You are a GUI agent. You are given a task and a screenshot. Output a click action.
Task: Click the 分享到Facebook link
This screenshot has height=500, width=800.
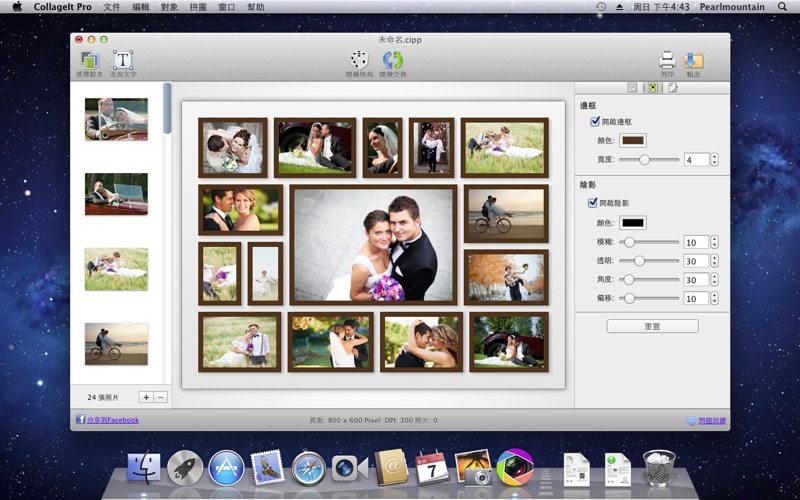113,420
